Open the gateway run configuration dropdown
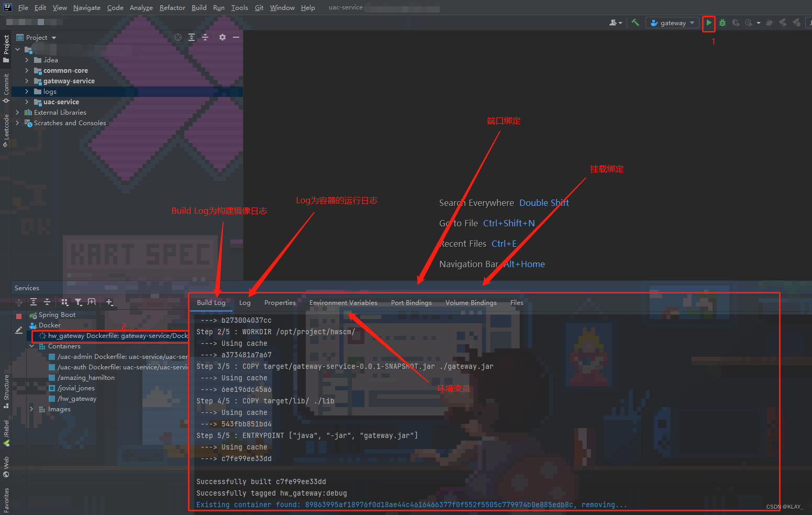The width and height of the screenshot is (812, 515). click(673, 23)
